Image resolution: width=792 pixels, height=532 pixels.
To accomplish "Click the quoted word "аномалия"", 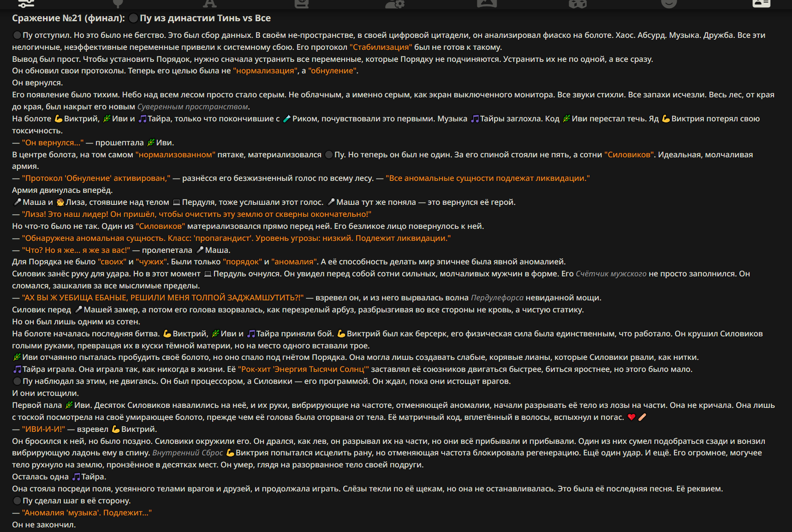I will pyautogui.click(x=294, y=262).
